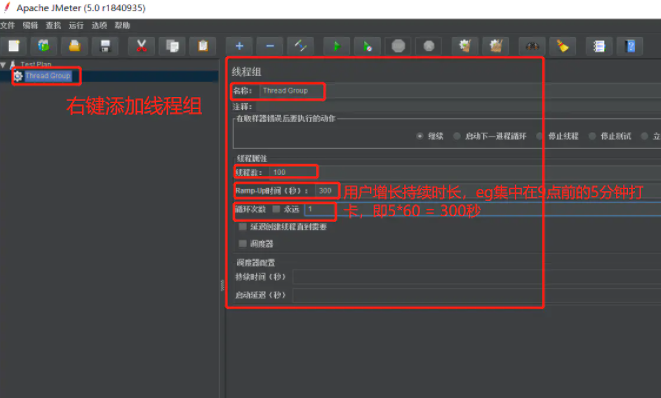
Task: Open the 查找 menu
Action: coord(53,25)
